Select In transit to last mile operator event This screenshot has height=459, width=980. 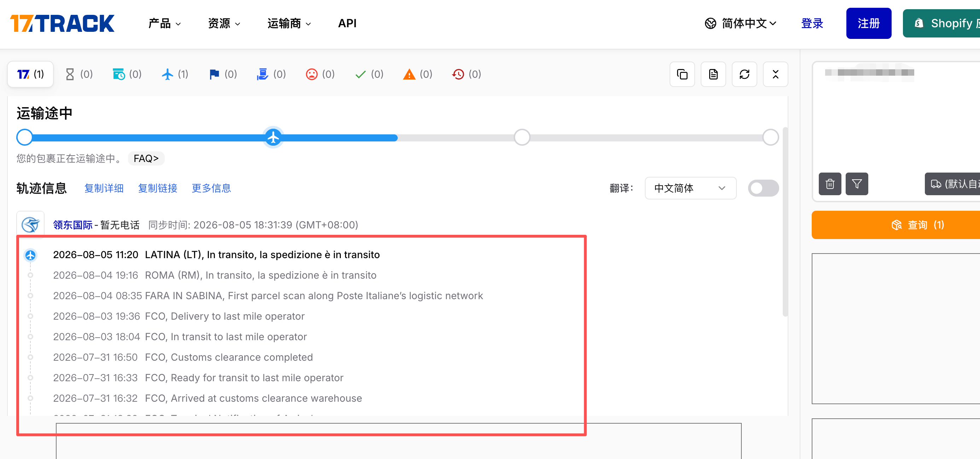[x=180, y=337]
